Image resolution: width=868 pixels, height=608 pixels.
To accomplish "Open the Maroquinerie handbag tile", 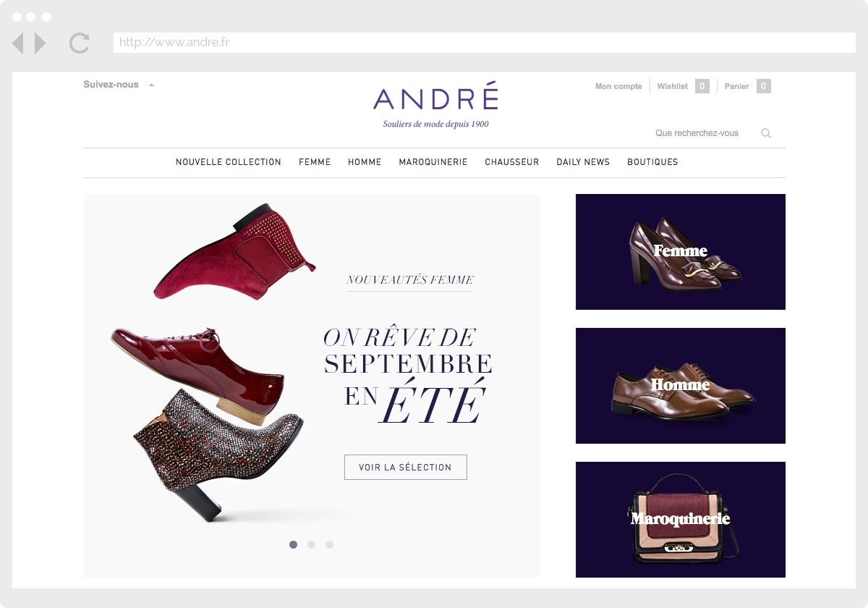I will coord(681,520).
